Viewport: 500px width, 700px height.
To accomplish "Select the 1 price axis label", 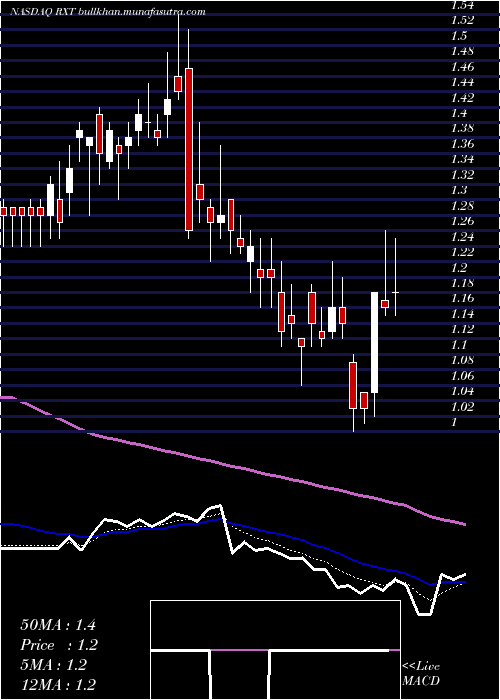I will 454,422.
